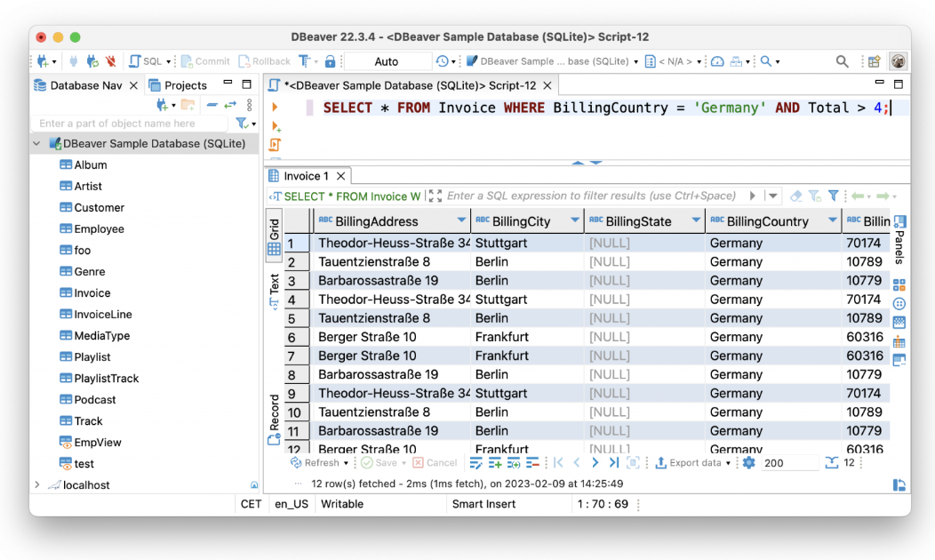Click the execute SQL statement arrow icon
Viewport: 935px width, 560px height.
pos(275,108)
